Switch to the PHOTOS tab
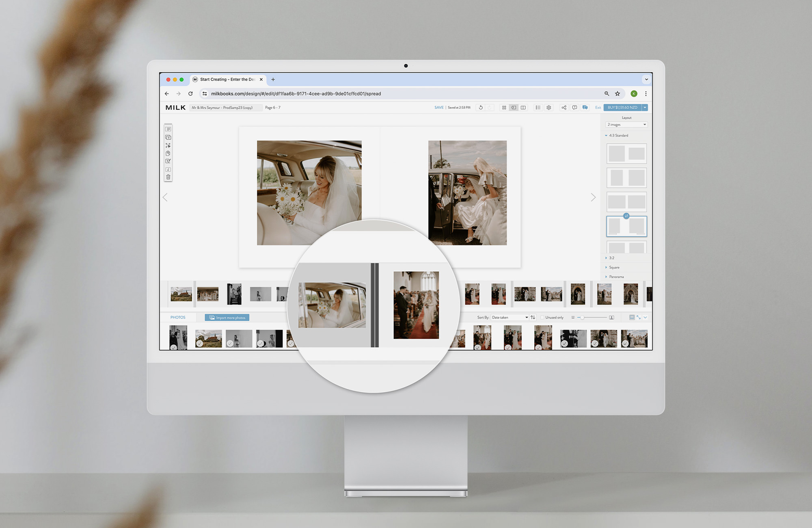Screen dimensions: 812x528 [x=177, y=317]
